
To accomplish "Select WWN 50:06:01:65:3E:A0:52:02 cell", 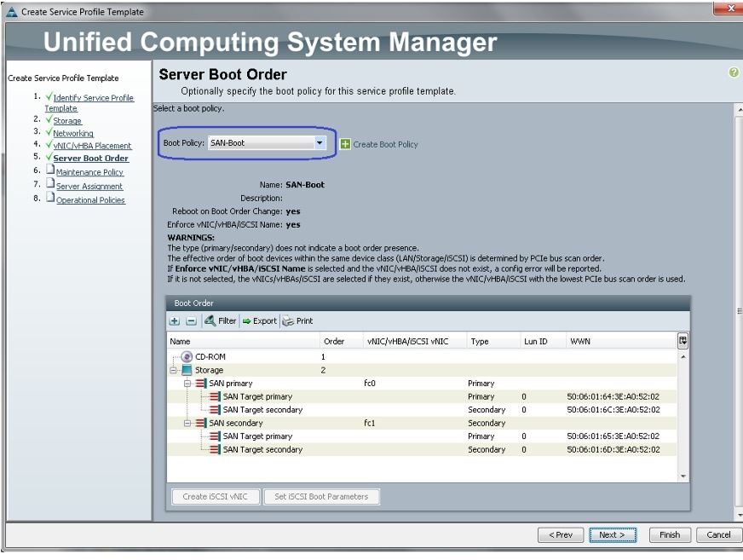I will pos(613,436).
